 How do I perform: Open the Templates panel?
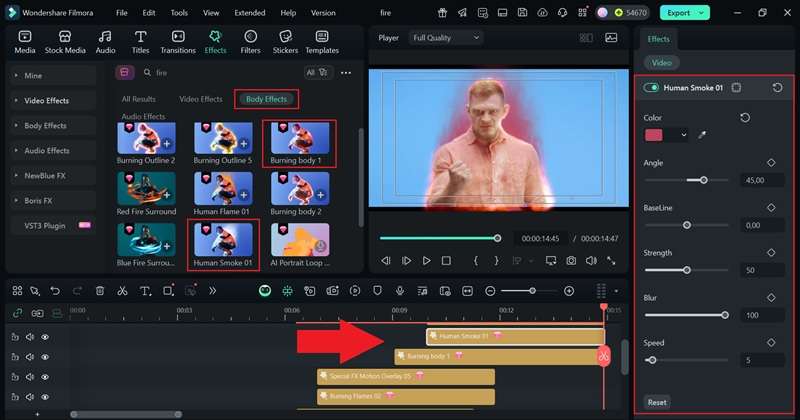pyautogui.click(x=322, y=42)
